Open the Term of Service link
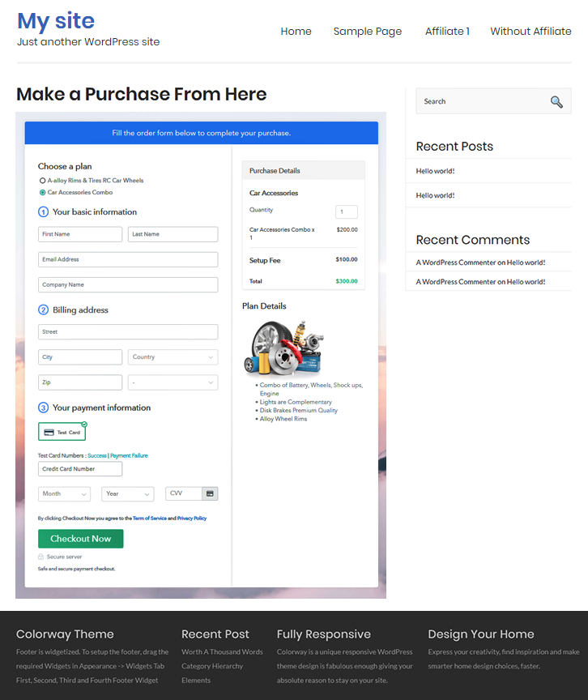 (150, 519)
